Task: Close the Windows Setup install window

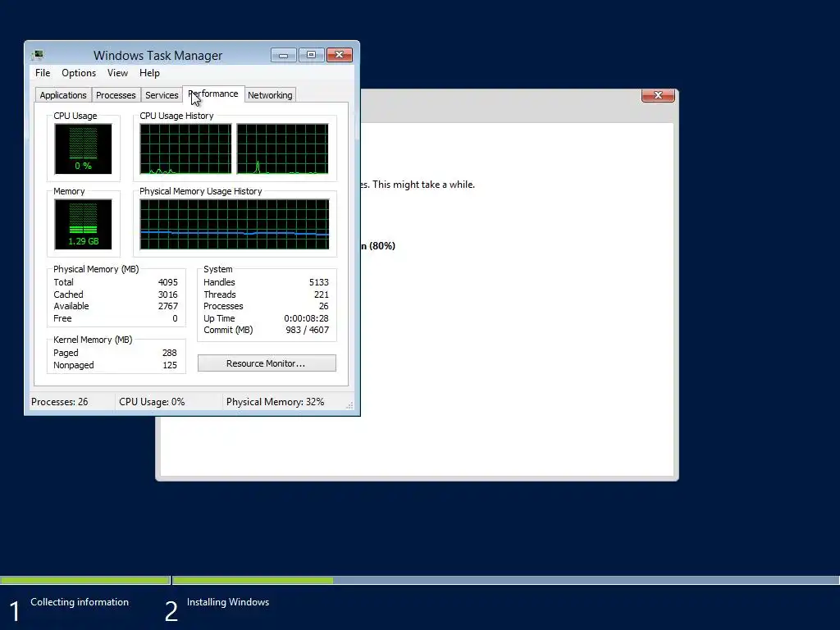Action: coord(658,95)
